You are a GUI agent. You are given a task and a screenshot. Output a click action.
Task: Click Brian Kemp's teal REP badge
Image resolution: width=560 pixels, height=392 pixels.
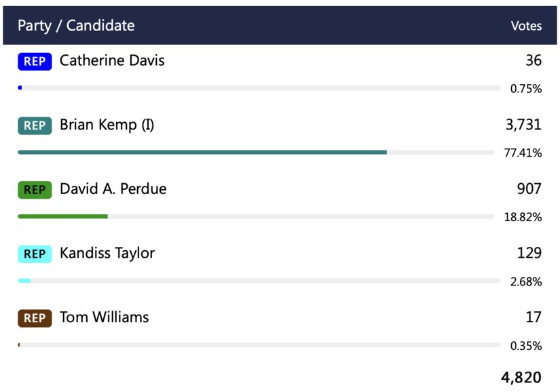35,125
